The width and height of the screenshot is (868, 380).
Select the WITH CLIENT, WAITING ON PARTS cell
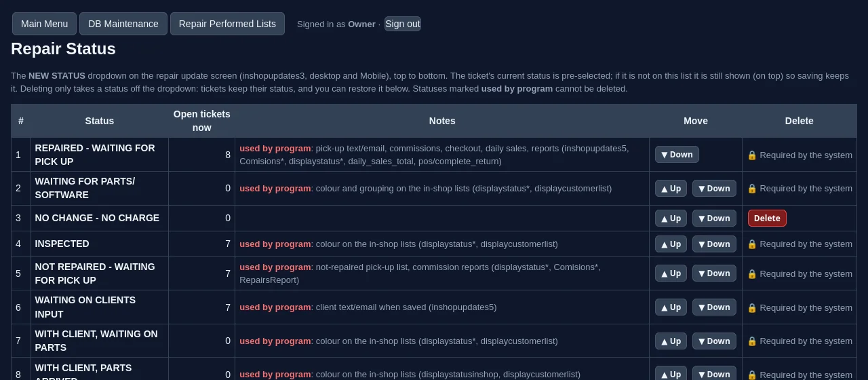(100, 341)
